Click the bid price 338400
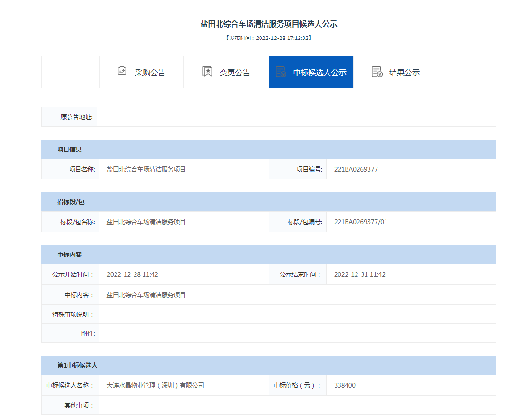 tap(345, 385)
